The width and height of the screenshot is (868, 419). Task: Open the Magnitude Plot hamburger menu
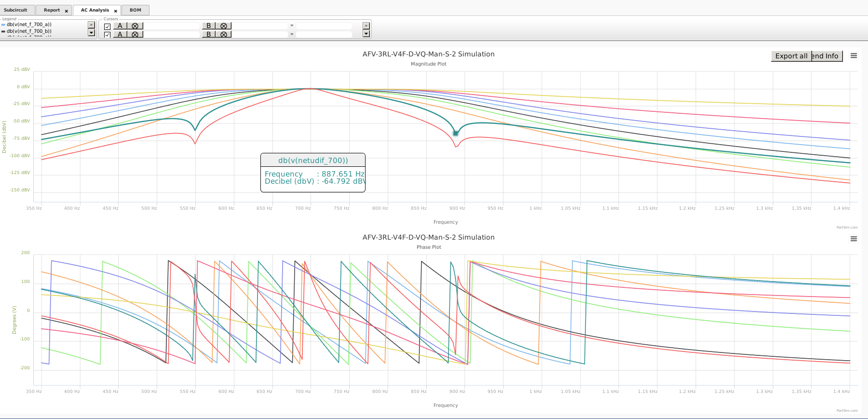854,56
